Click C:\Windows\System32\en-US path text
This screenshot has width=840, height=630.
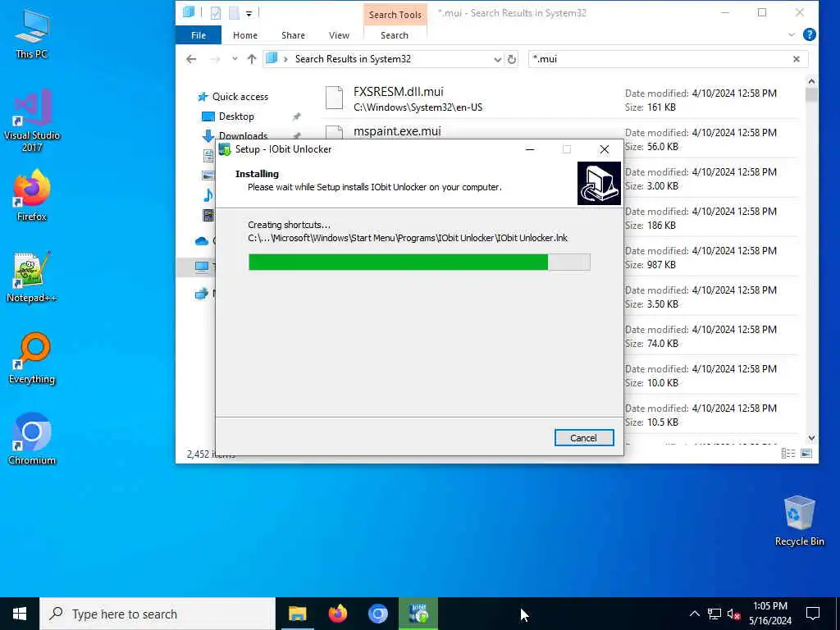[418, 107]
